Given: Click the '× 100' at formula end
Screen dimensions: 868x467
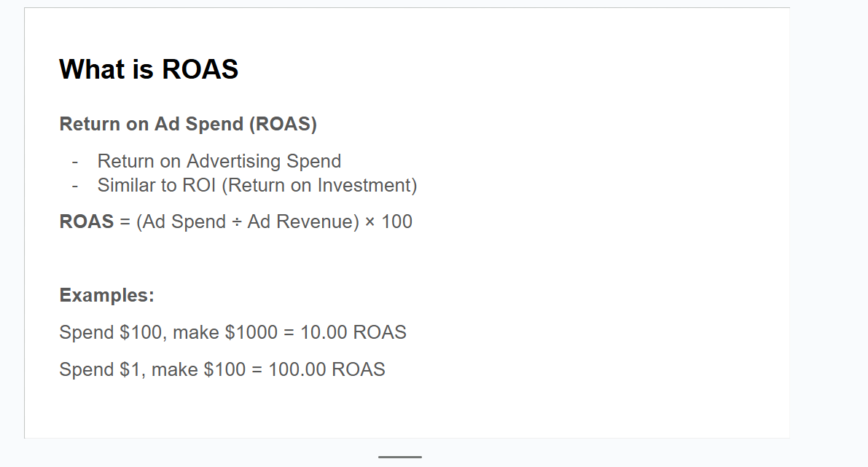Looking at the screenshot, I should click(x=388, y=221).
